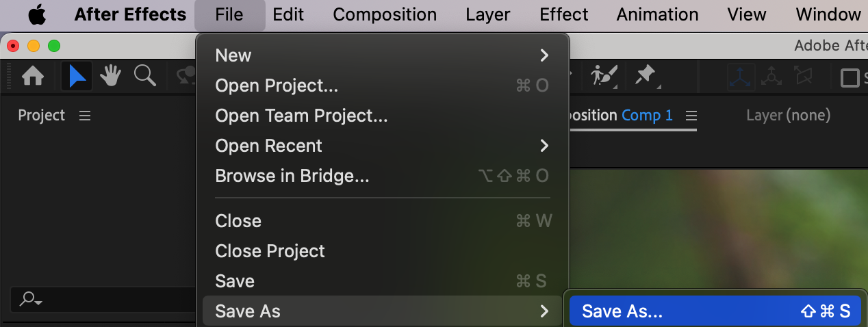Select the Roto Brush tool
This screenshot has width=868, height=327.
click(x=605, y=76)
